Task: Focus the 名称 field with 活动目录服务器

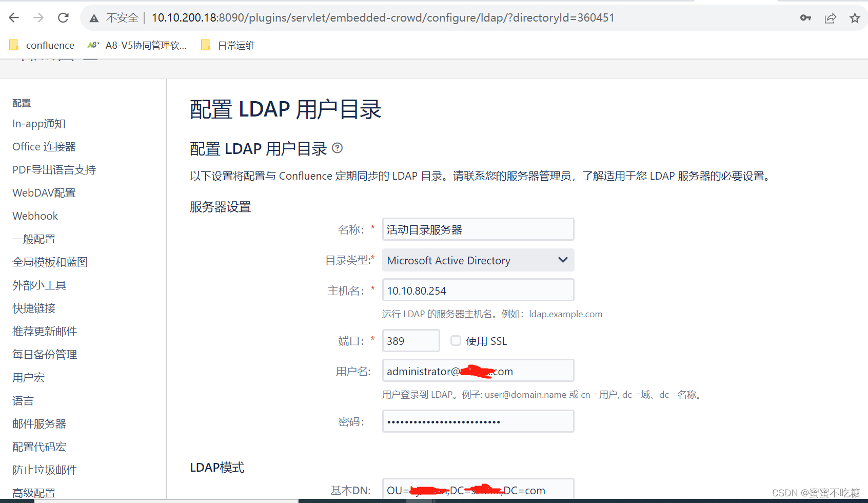Action: [478, 229]
